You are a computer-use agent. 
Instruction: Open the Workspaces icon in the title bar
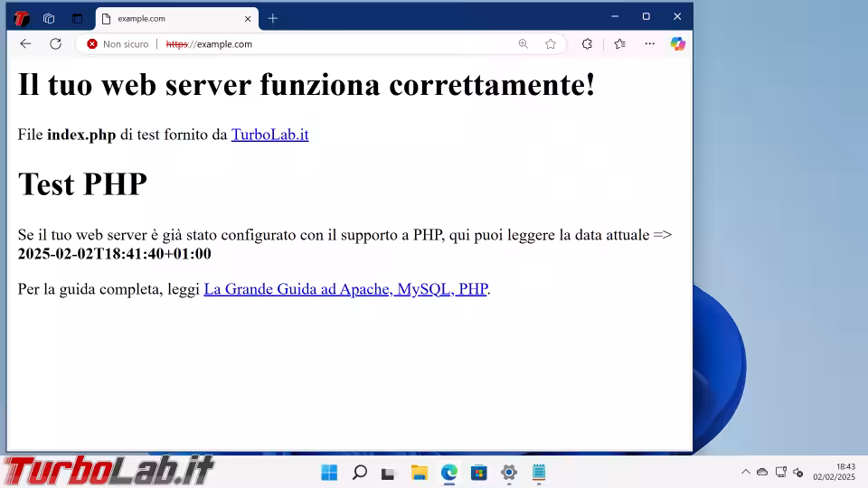(x=49, y=18)
